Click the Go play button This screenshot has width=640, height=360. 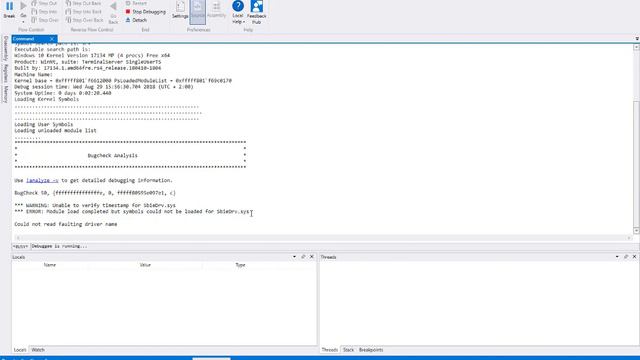23,6
